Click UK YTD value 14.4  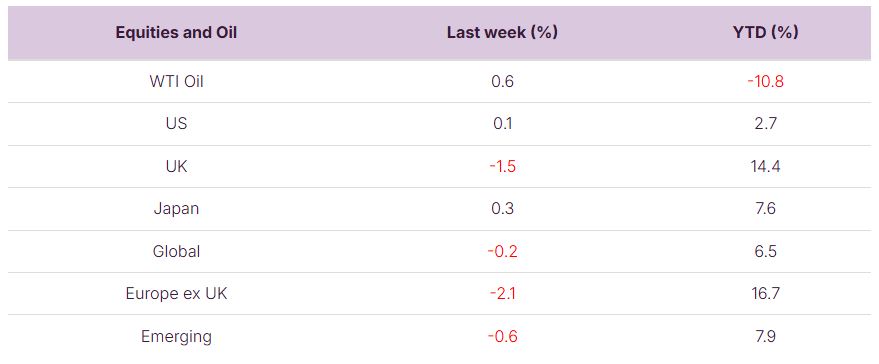[765, 166]
